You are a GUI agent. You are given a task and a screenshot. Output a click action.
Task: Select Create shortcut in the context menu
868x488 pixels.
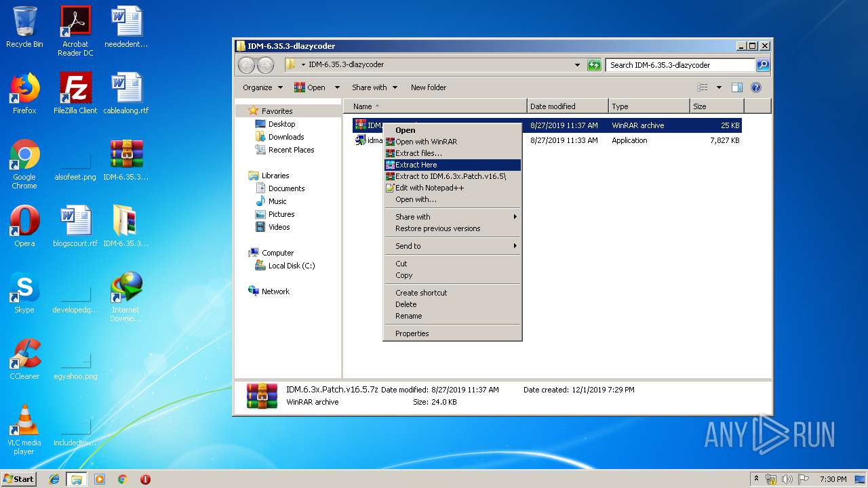tap(452, 293)
